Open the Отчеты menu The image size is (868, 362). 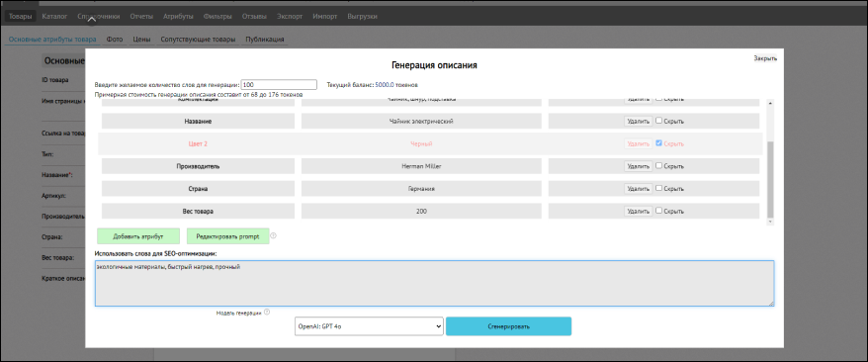(x=141, y=17)
